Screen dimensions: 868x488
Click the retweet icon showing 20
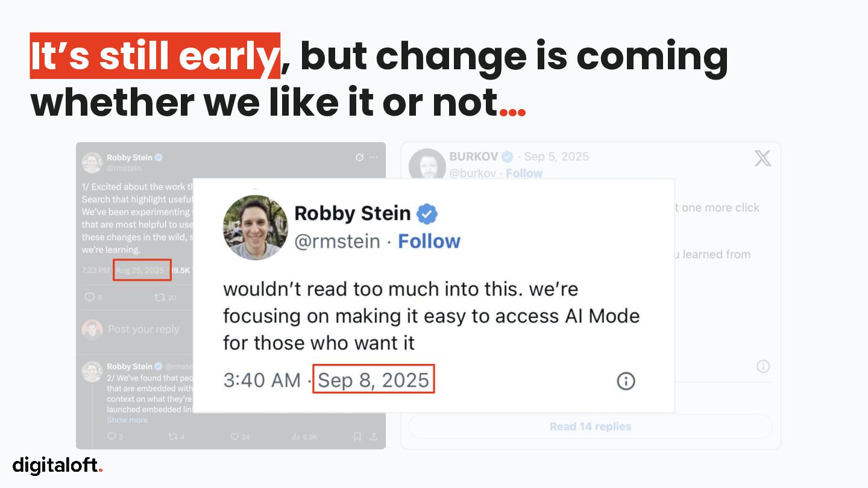point(160,297)
